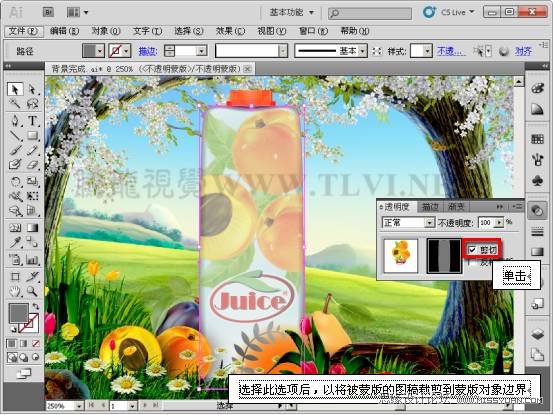Viewport: 553px width, 415px height.
Task: Open the Swatches panel from the right dock
Action: (x=537, y=139)
